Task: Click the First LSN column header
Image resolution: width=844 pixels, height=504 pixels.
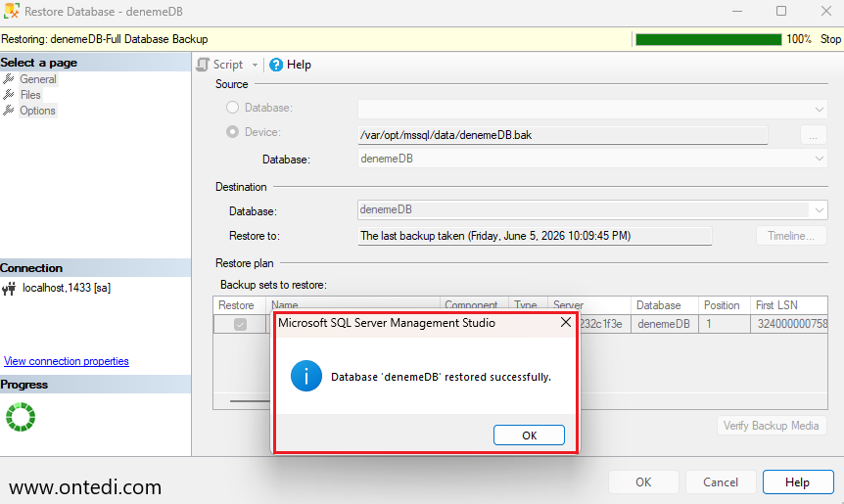Action: (789, 305)
